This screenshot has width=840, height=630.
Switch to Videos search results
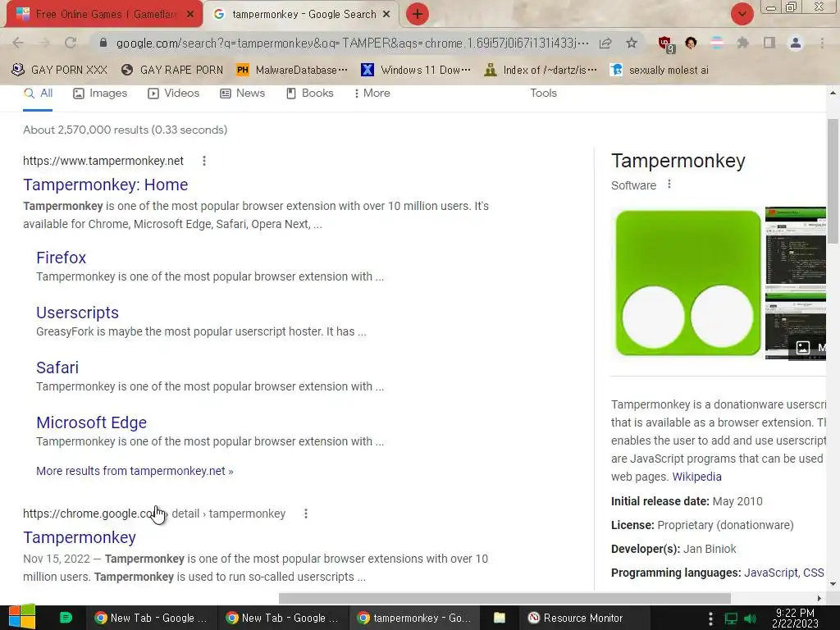coord(174,94)
